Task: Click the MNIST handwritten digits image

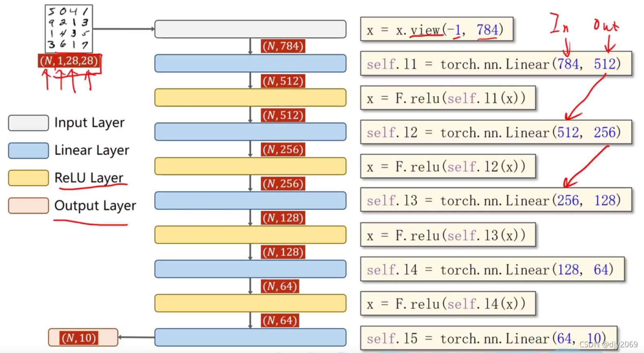Action: (69, 29)
